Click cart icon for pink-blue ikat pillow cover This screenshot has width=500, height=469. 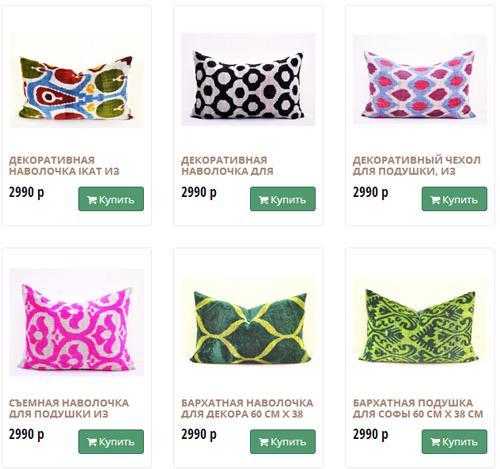click(435, 200)
